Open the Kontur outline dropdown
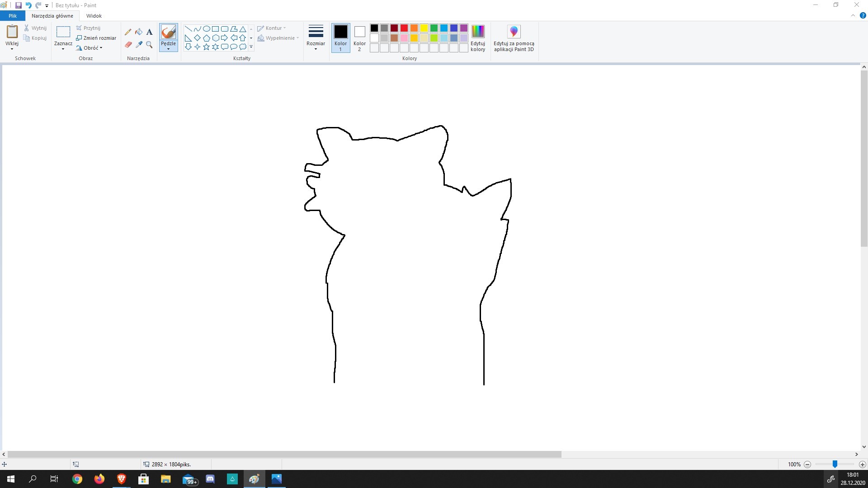The image size is (868, 488). tap(272, 28)
